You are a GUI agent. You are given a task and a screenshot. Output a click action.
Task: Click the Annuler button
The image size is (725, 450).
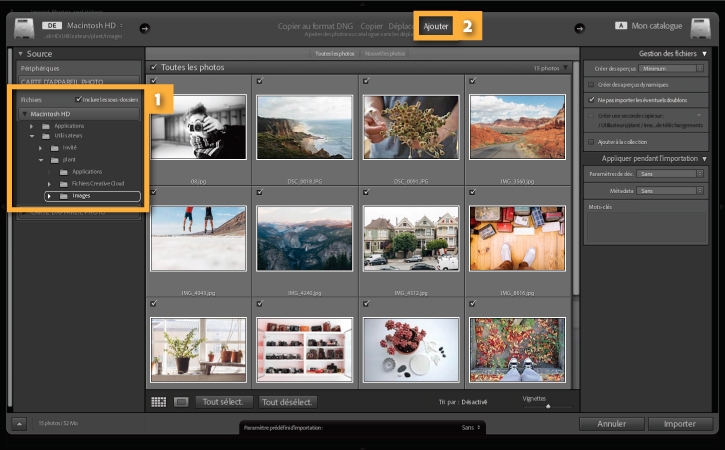[x=611, y=424]
